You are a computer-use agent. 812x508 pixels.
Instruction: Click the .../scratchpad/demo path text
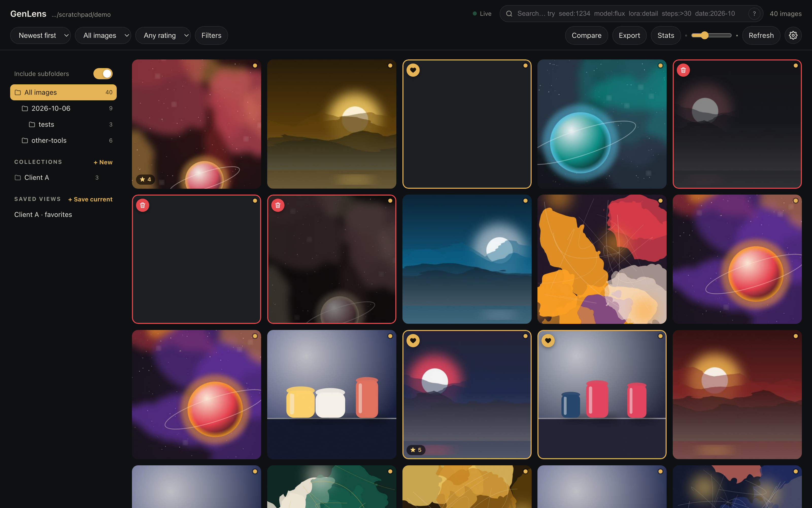coord(81,14)
